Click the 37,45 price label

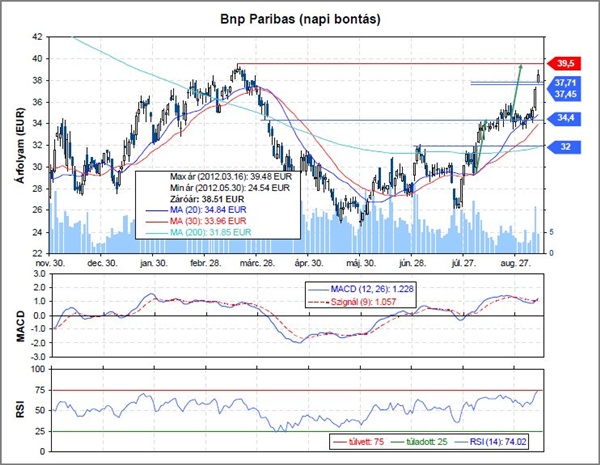pos(566,94)
